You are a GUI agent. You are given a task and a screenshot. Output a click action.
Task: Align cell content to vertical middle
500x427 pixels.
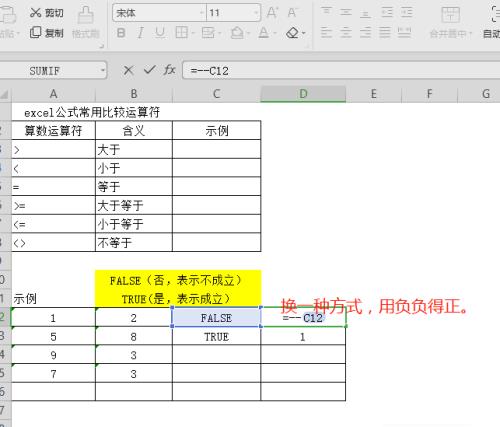click(346, 12)
